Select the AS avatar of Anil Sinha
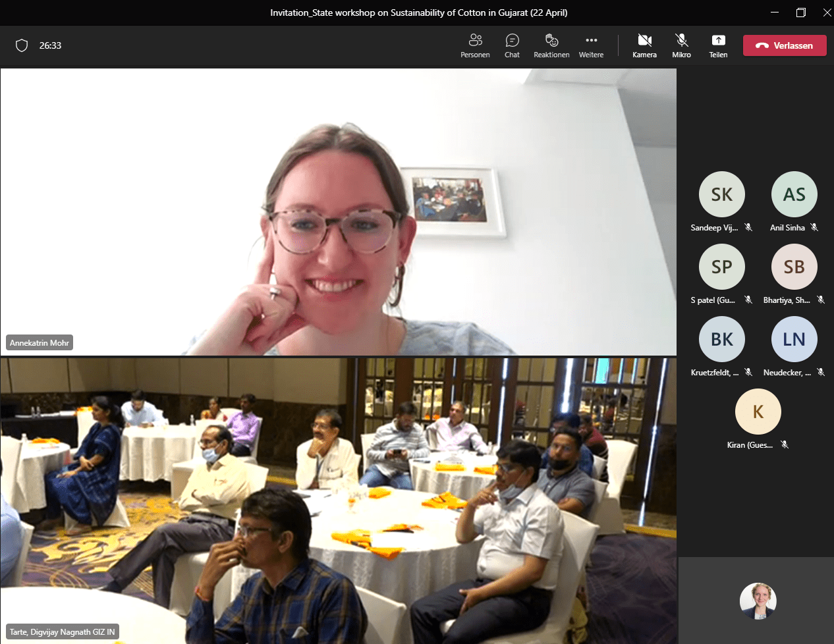834x644 pixels. (794, 194)
